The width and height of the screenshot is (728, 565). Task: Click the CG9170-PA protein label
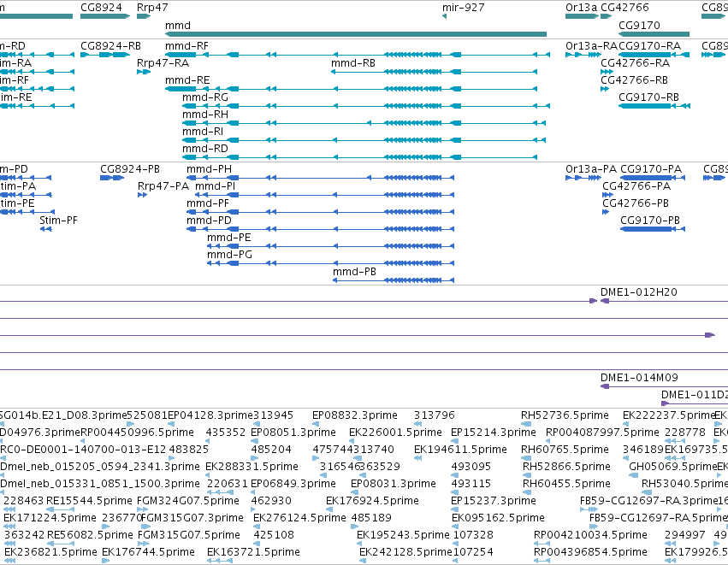pos(651,169)
